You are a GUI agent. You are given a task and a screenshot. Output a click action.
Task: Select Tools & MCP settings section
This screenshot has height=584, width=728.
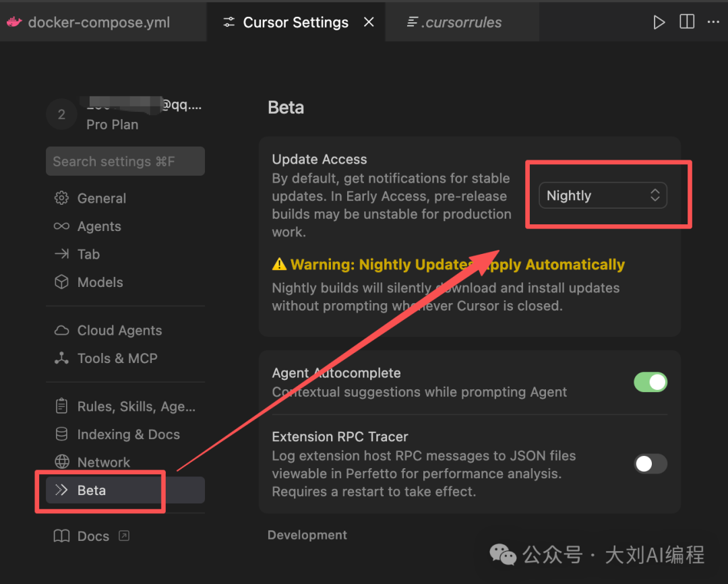pos(117,358)
